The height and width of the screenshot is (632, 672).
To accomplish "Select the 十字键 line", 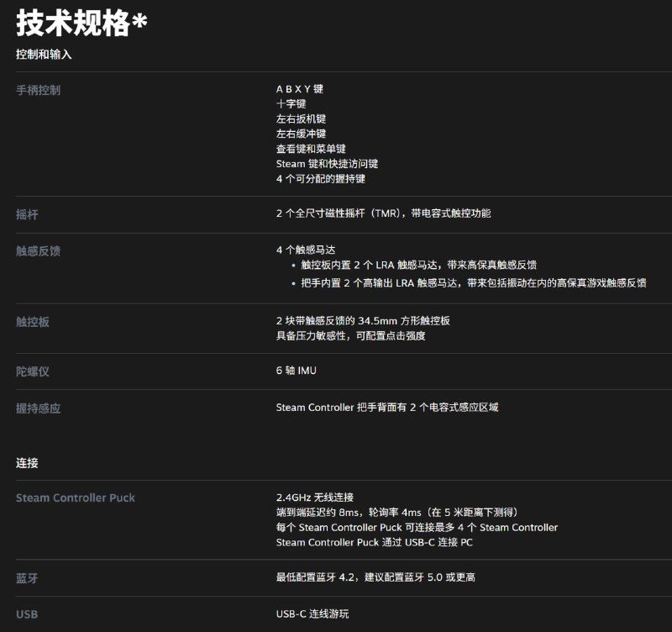I will 291,103.
